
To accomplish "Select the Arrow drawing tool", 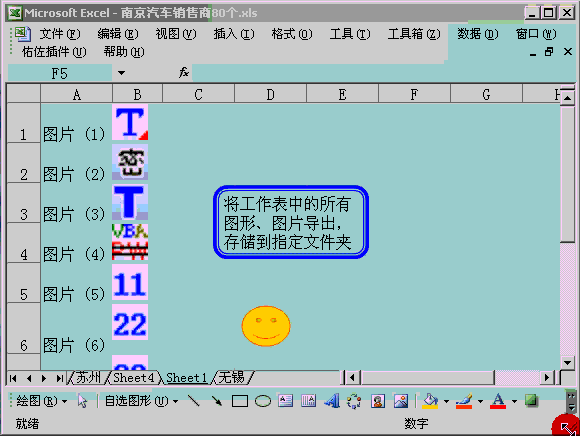I will 217,400.
